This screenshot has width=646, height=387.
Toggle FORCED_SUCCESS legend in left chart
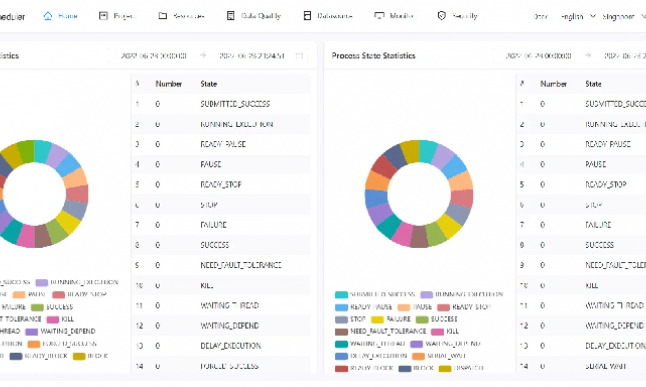(x=62, y=344)
